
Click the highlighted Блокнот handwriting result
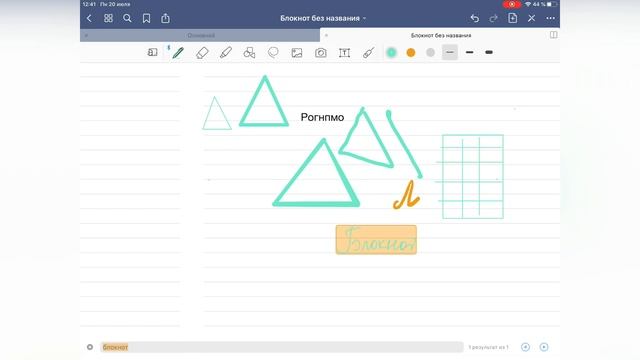pyautogui.click(x=376, y=240)
